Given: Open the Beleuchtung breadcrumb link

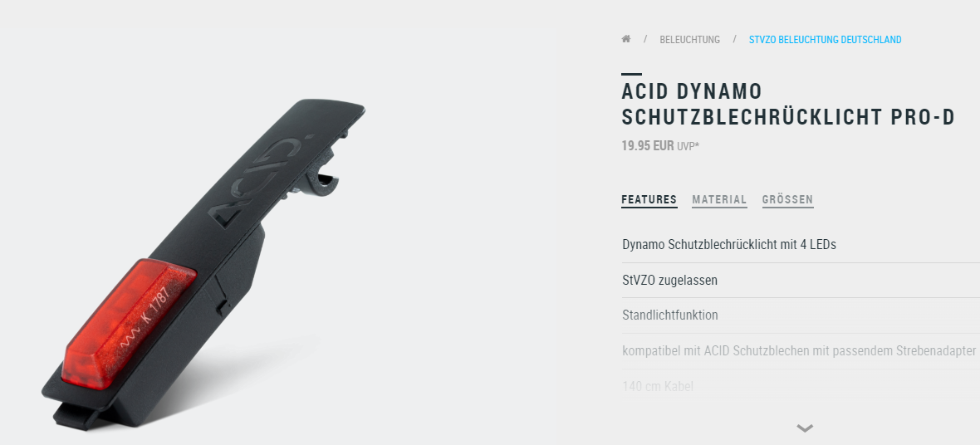Looking at the screenshot, I should pyautogui.click(x=689, y=39).
